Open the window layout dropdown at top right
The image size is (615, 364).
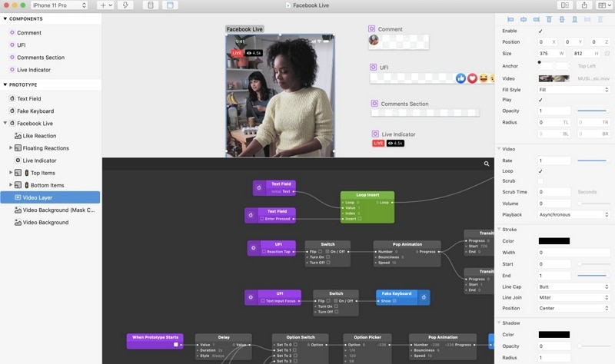[x=603, y=5]
